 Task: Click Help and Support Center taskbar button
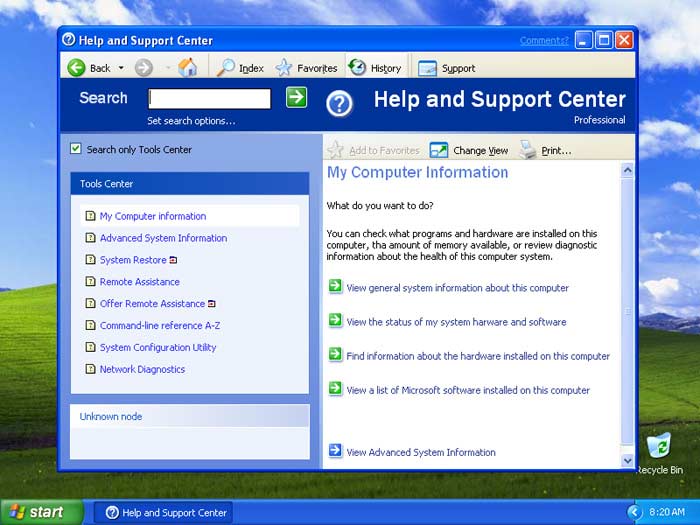164,512
